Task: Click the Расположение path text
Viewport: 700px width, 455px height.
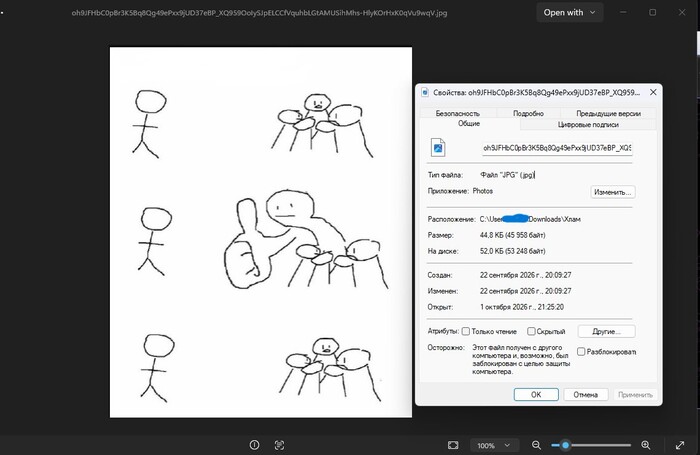Action: [x=530, y=219]
